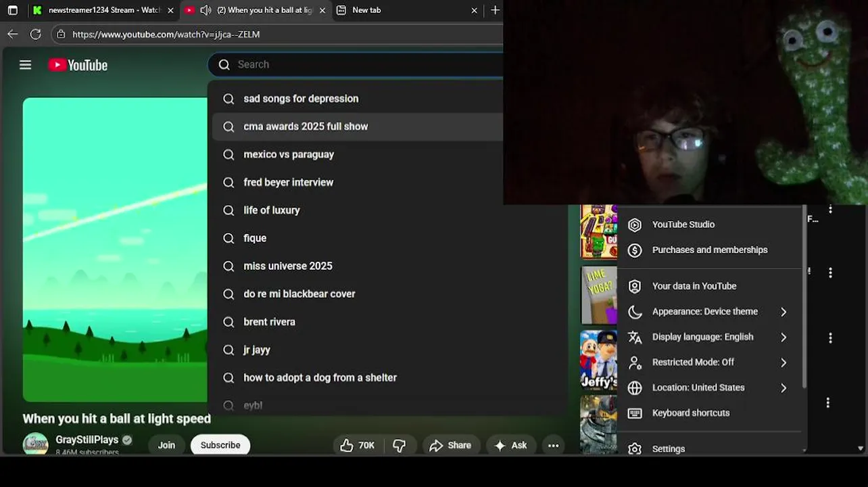868x487 pixels.
Task: Open a new browser tab with plus
Action: point(496,10)
